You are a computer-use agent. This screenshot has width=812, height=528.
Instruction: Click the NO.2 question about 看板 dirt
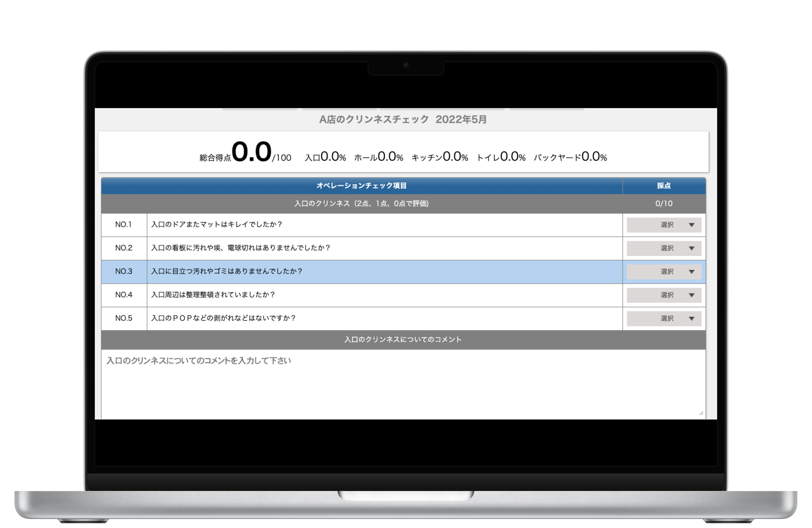240,248
